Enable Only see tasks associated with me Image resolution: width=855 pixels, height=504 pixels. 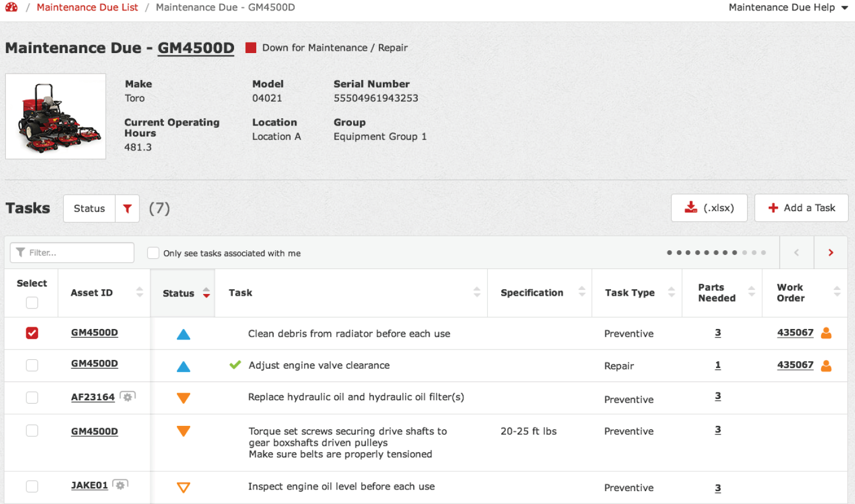[153, 253]
